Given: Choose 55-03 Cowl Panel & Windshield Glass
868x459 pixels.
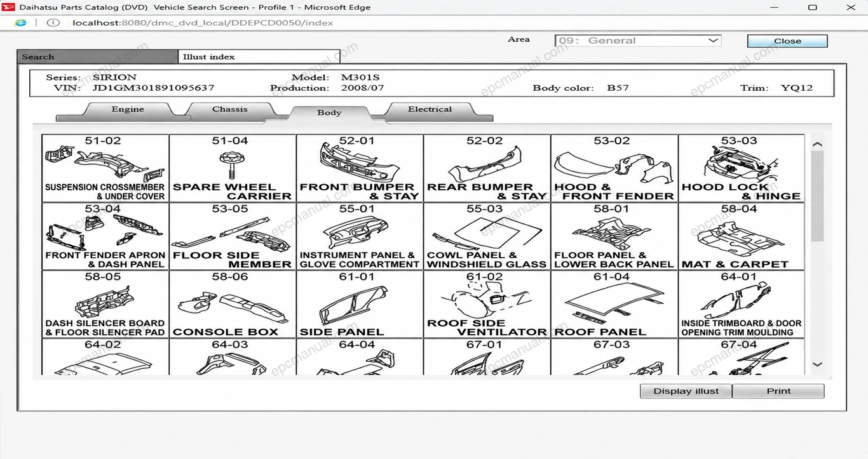Looking at the screenshot, I should pos(487,236).
